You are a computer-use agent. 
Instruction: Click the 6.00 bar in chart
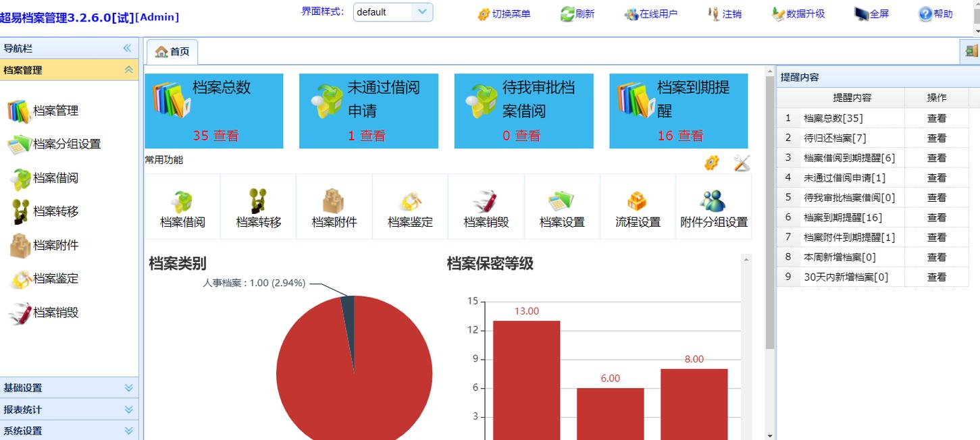tap(610, 414)
